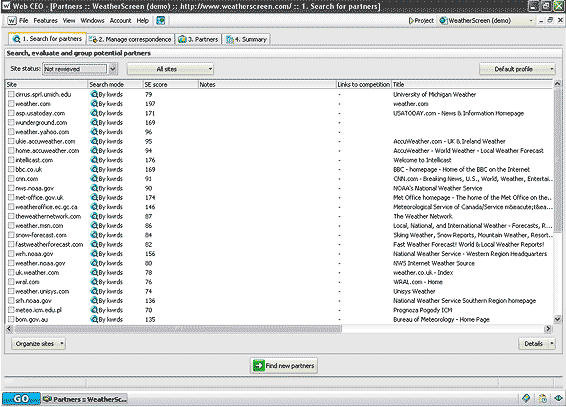The height and width of the screenshot is (407, 566).
Task: Click the Find new partners button
Action: 284,366
